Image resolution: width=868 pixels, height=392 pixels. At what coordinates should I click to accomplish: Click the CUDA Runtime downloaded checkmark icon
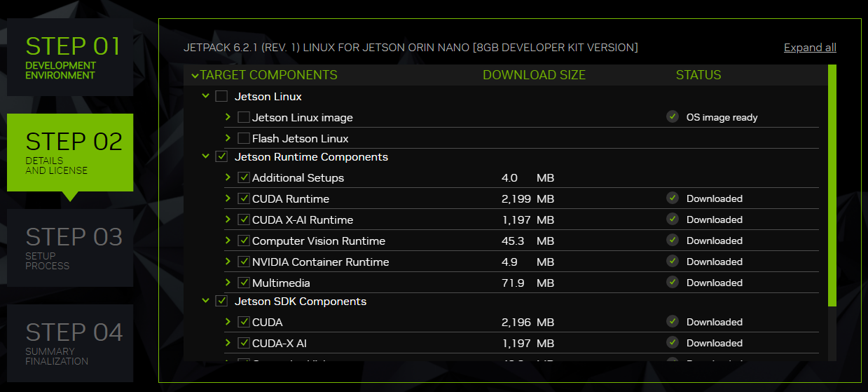[673, 198]
